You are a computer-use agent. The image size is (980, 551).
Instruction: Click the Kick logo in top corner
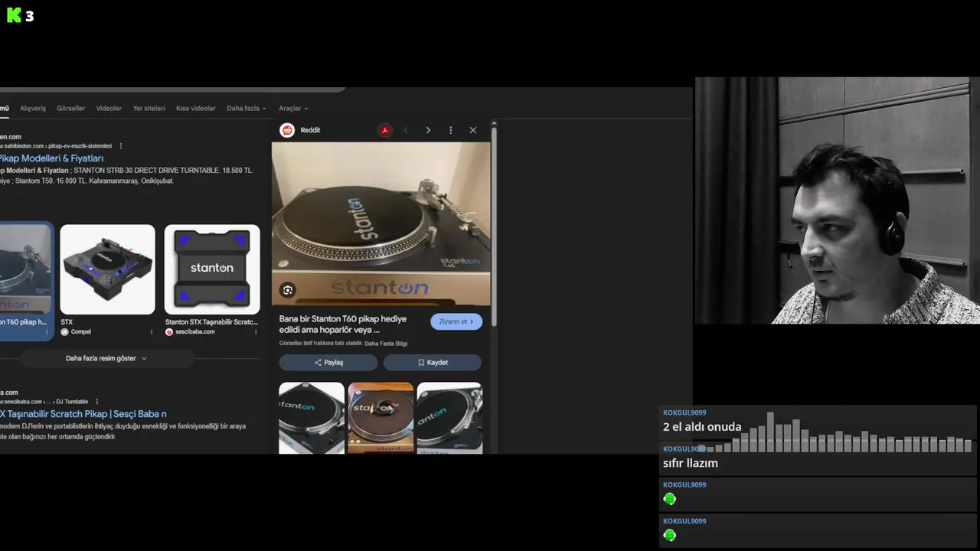pyautogui.click(x=14, y=15)
